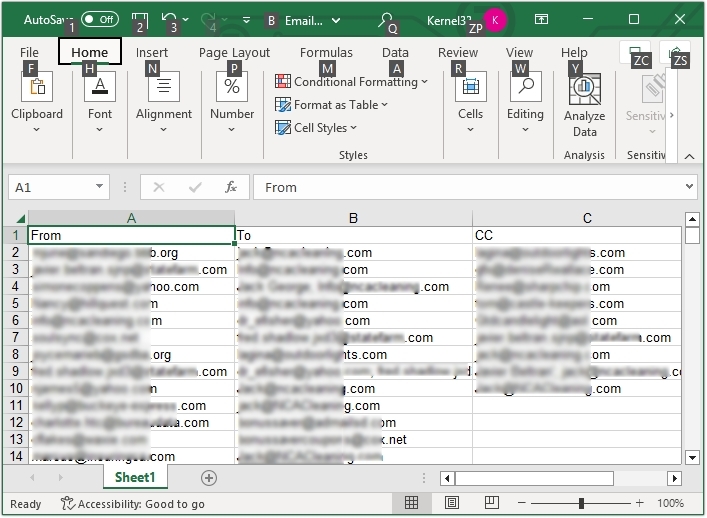Select cell A1 containing From
This screenshot has height=518, width=707.
pyautogui.click(x=131, y=235)
